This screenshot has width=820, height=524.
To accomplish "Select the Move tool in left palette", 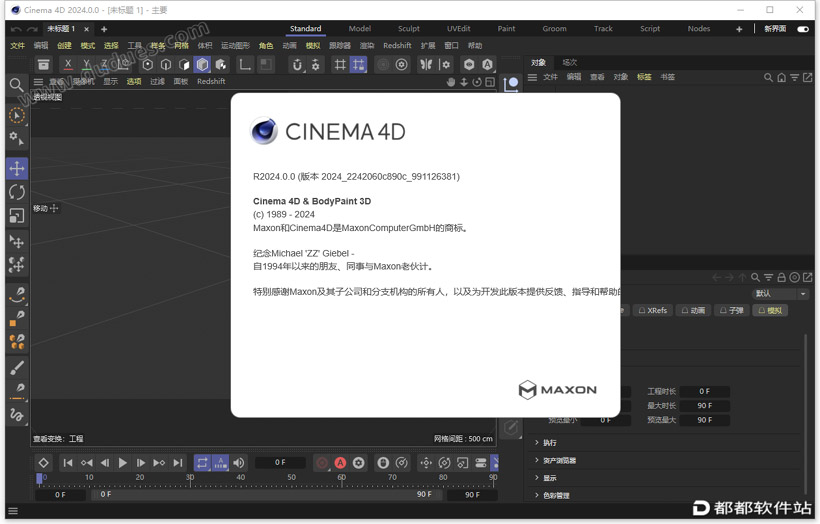I will pyautogui.click(x=17, y=168).
